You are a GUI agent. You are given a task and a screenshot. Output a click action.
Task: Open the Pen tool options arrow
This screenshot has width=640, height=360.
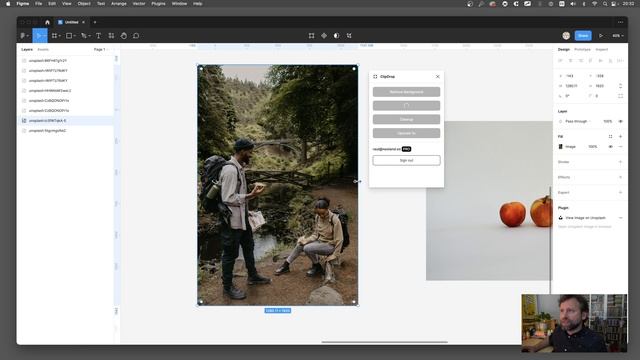[x=89, y=36]
